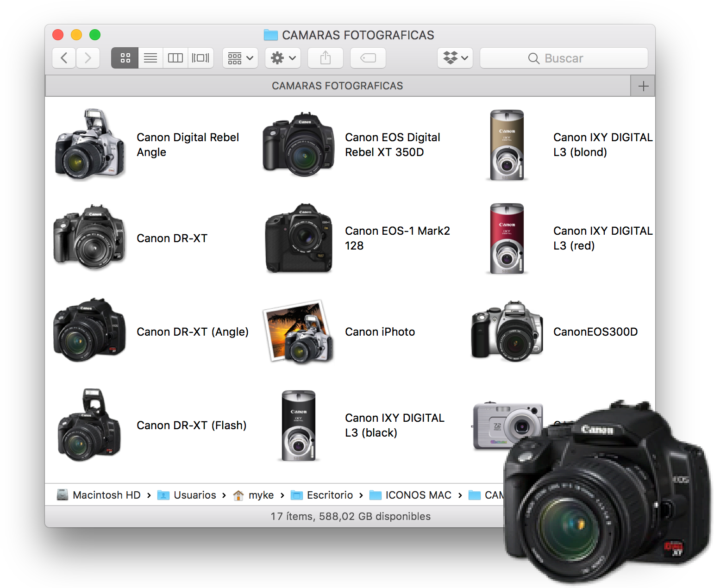The width and height of the screenshot is (714, 588).
Task: Switch to column view
Action: (175, 58)
